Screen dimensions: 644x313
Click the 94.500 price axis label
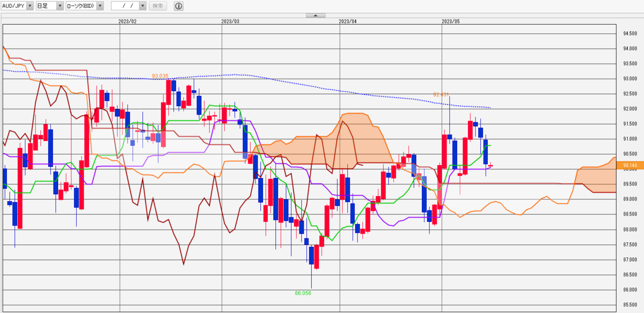click(x=630, y=33)
